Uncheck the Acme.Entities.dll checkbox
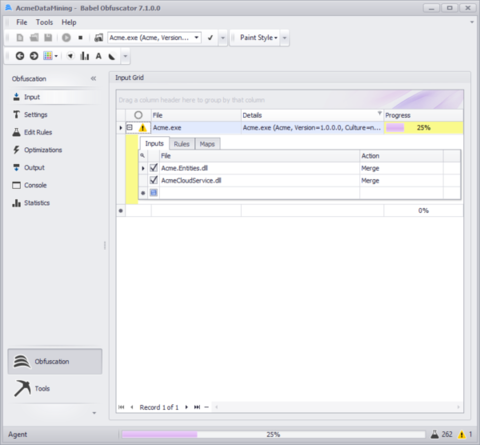 [x=154, y=168]
